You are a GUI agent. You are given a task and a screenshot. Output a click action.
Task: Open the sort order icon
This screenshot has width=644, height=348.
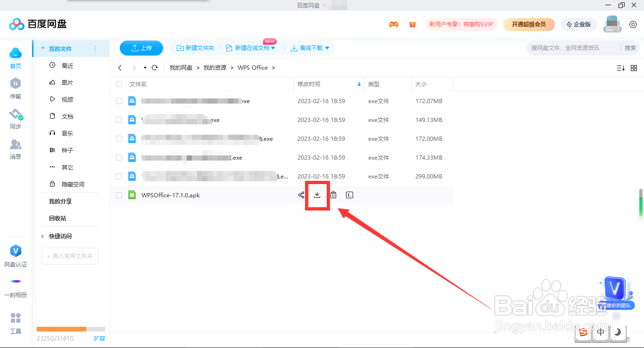[621, 68]
